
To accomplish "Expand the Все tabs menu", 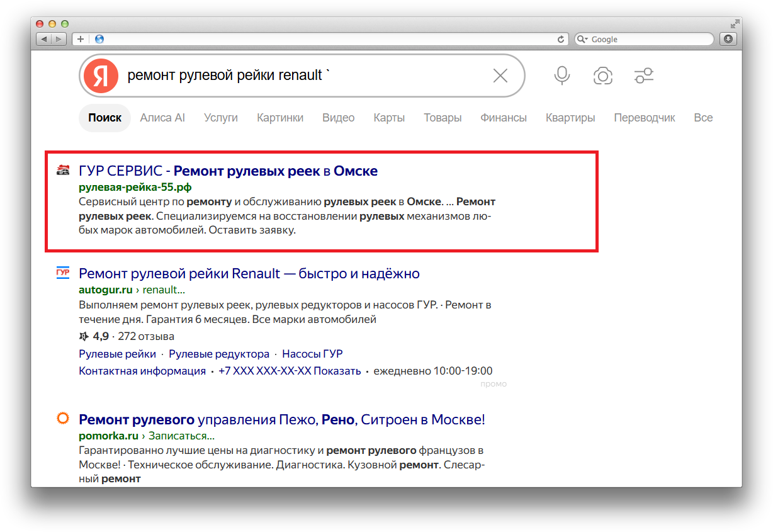I will tap(703, 118).
